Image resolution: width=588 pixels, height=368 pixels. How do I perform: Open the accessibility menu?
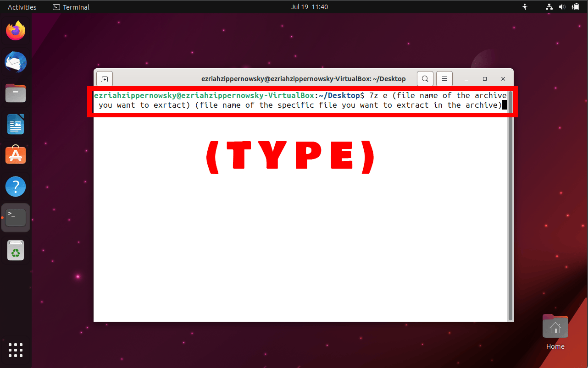524,7
